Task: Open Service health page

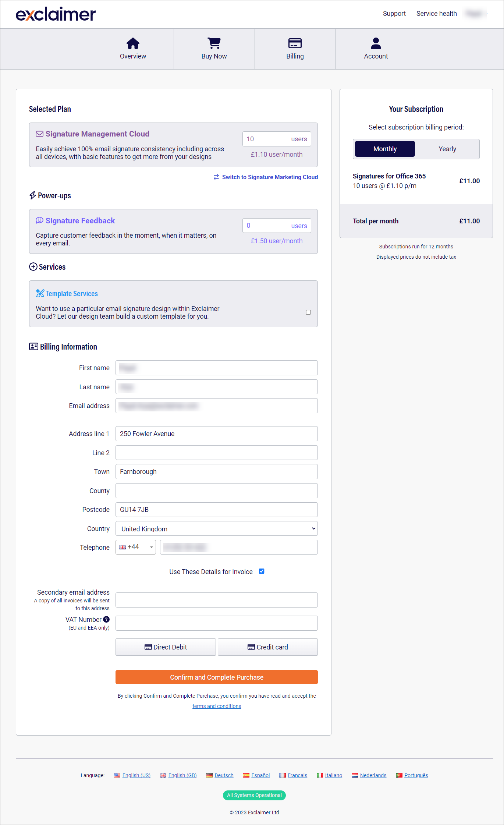Action: [x=436, y=14]
